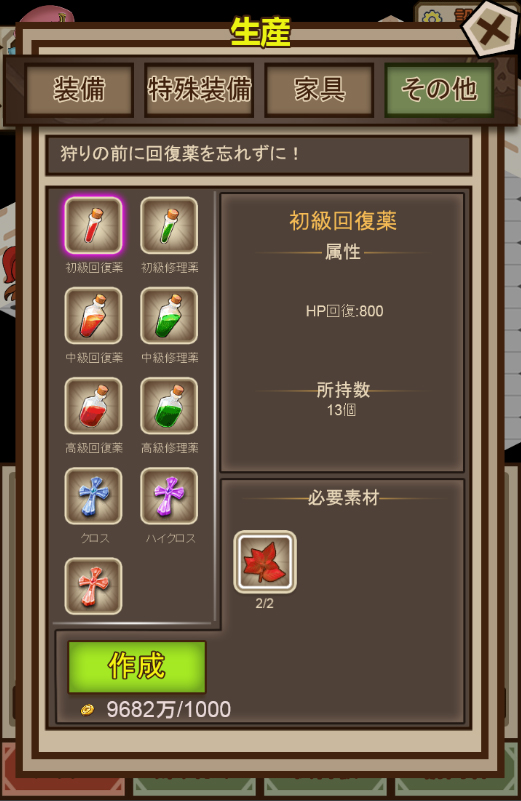
Task: Select the purple ハイクロス cross item
Action: point(169,496)
